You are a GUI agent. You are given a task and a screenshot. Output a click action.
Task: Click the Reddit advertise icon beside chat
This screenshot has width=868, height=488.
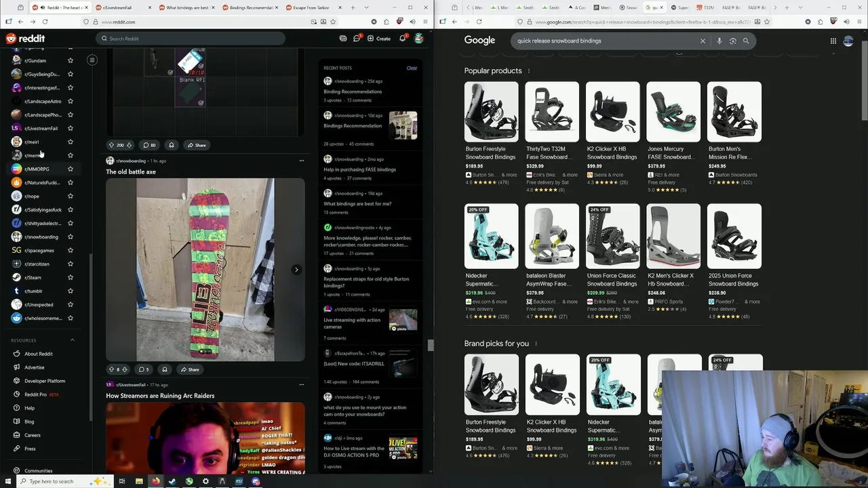(x=343, y=39)
